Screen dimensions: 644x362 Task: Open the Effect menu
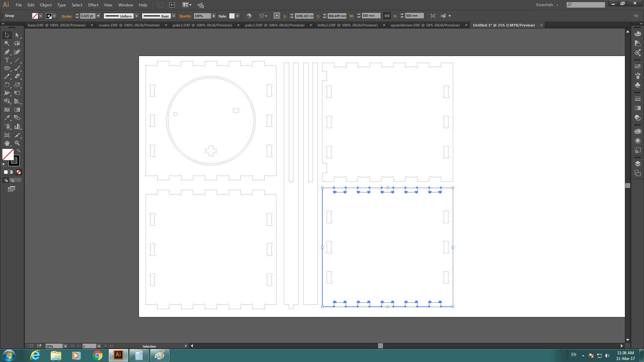(x=93, y=5)
